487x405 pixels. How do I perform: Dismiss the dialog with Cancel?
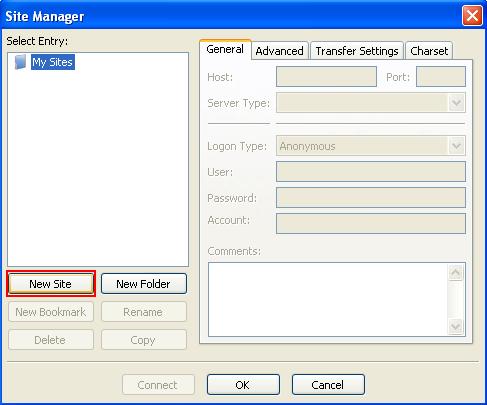pos(328,385)
